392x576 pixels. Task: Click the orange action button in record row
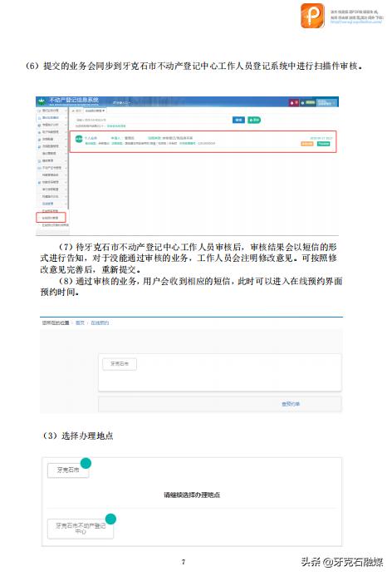pyautogui.click(x=306, y=144)
